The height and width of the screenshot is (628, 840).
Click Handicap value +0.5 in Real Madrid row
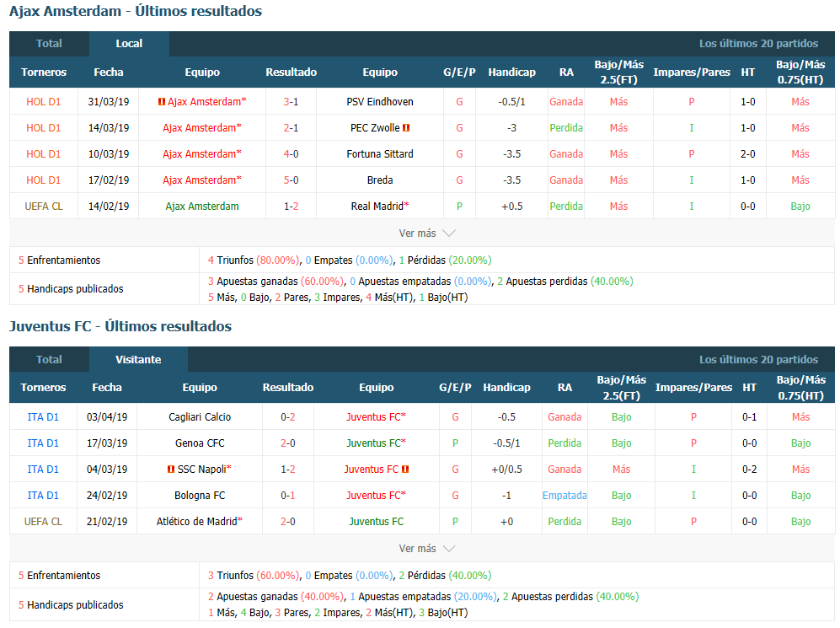[x=511, y=207]
